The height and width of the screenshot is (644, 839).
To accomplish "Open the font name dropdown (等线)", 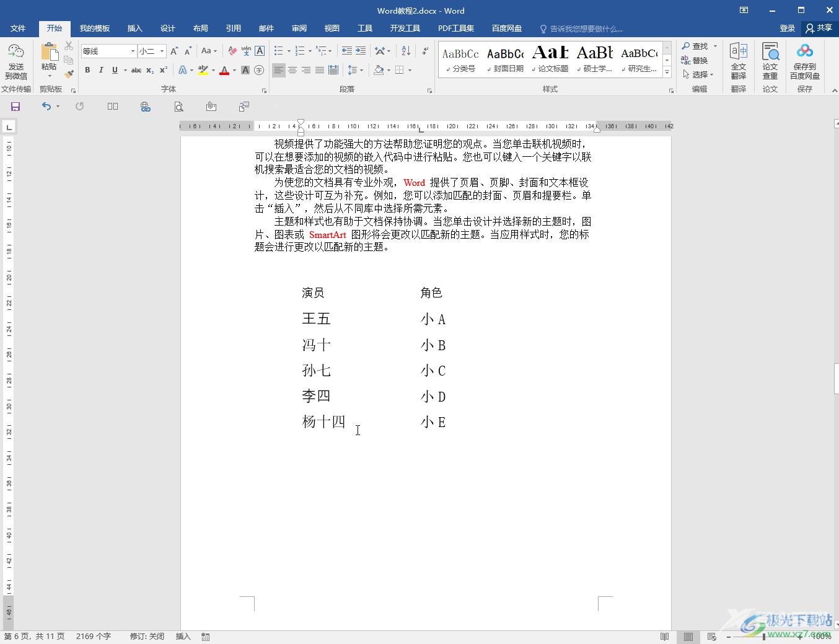I will coord(133,51).
